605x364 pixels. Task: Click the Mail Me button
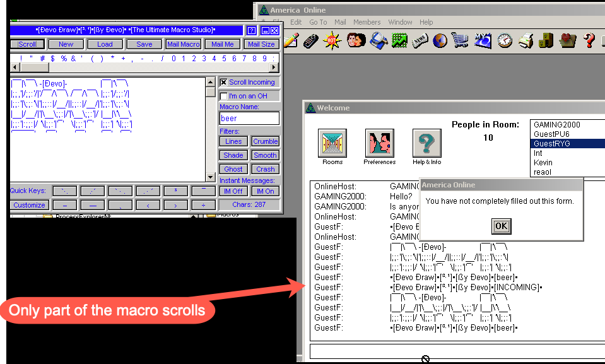(x=223, y=44)
